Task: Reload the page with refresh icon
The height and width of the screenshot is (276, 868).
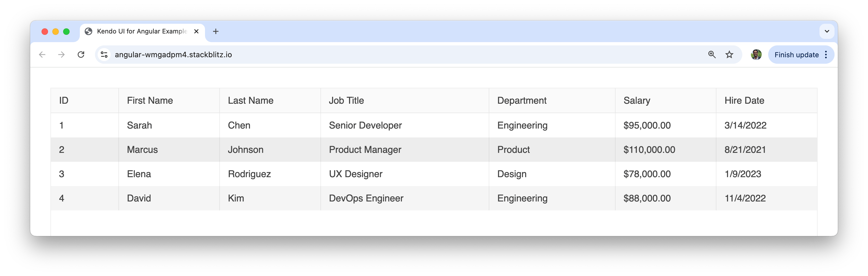Action: point(81,55)
